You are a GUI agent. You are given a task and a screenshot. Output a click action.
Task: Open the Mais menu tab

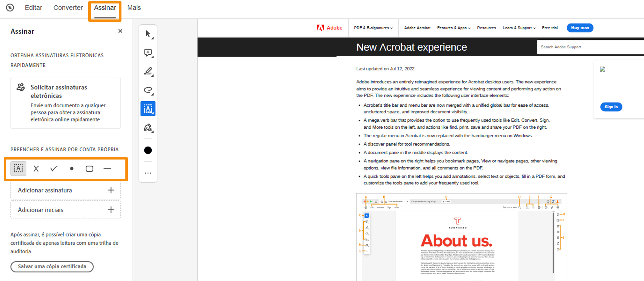134,8
